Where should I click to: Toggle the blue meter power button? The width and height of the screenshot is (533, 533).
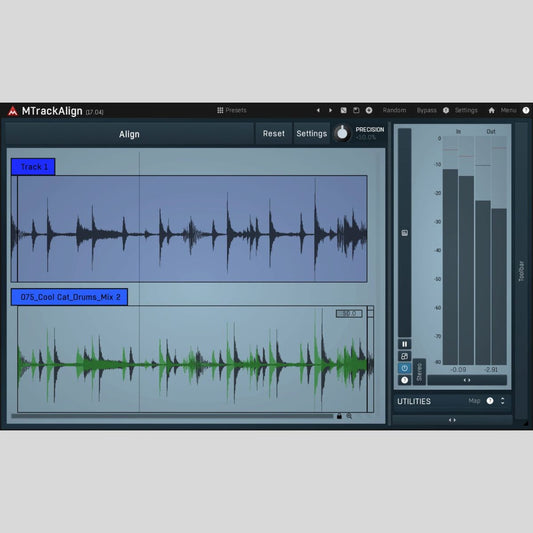tap(405, 368)
